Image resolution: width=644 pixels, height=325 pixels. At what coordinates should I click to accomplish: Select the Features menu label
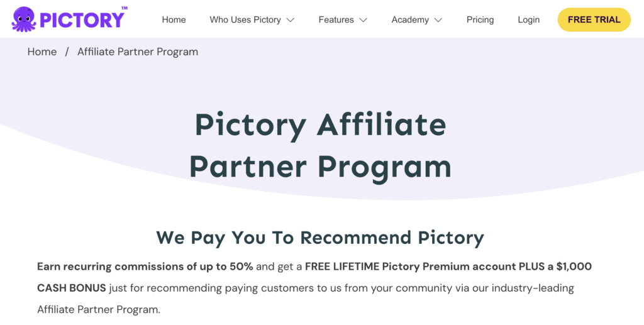(336, 19)
